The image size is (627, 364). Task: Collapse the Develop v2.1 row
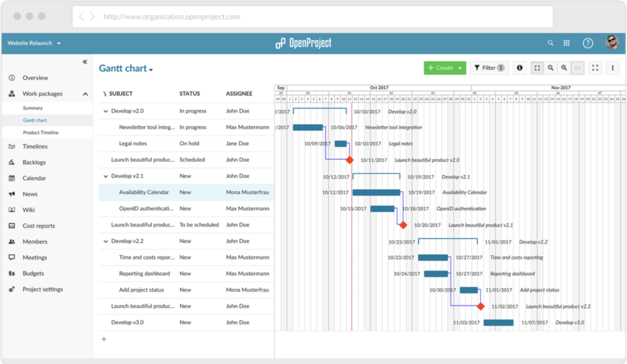[x=105, y=176]
